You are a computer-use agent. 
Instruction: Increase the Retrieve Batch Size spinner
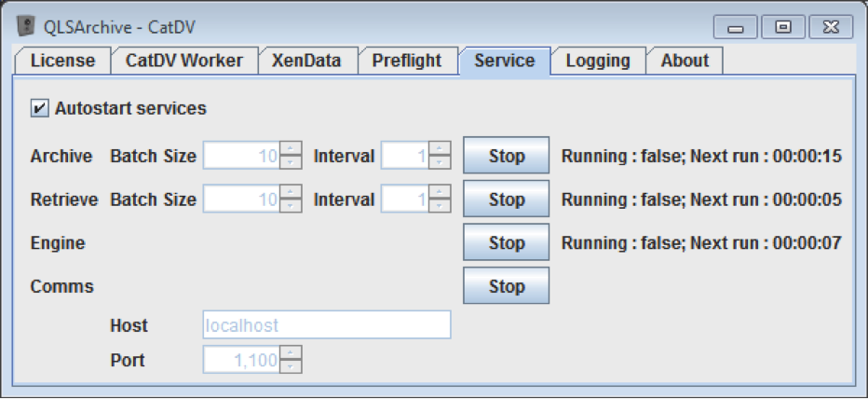pyautogui.click(x=292, y=192)
